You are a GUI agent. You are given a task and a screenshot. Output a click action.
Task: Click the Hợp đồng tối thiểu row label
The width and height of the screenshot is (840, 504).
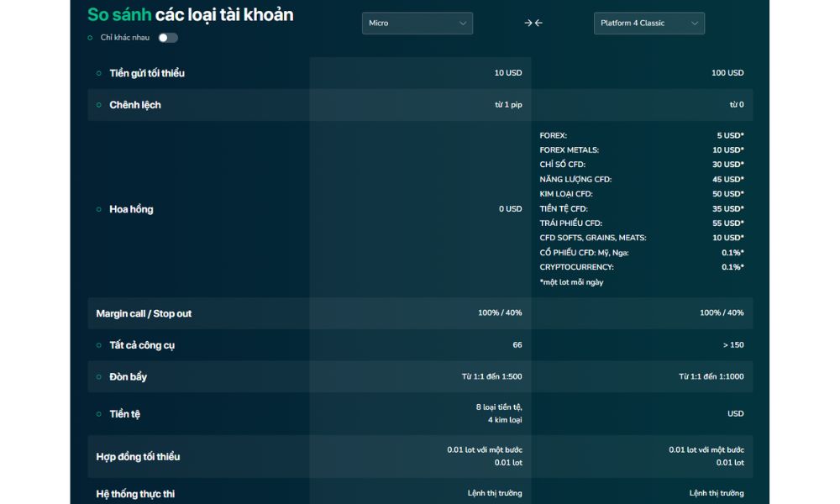pos(138,457)
